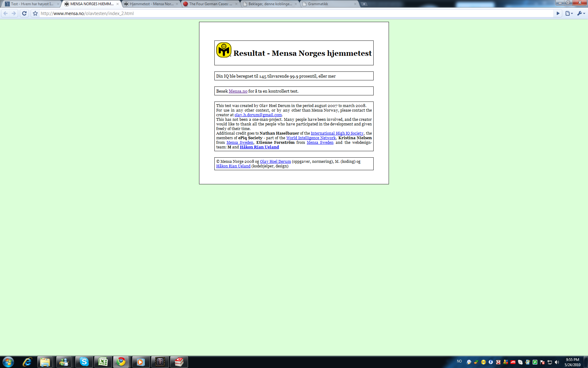
Task: Open the Action Center flag tray icon
Action: (542, 362)
